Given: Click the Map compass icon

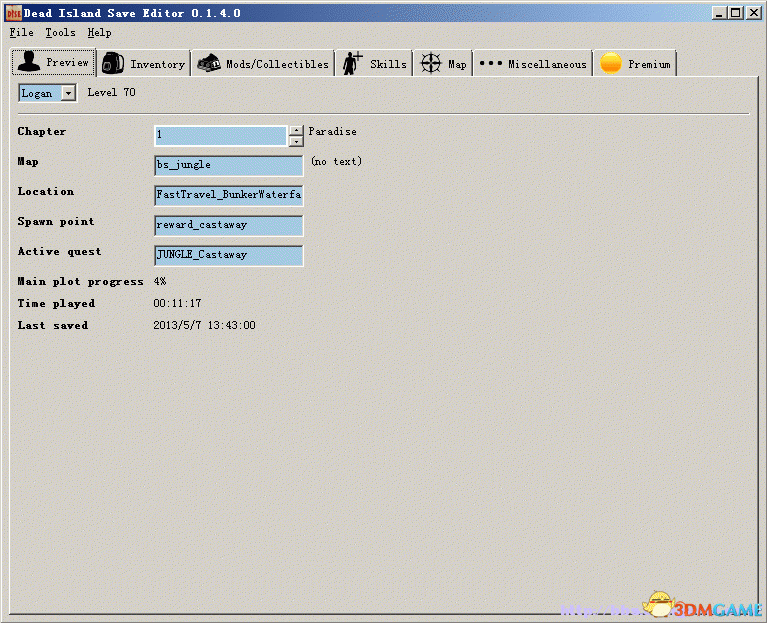Looking at the screenshot, I should pyautogui.click(x=431, y=63).
